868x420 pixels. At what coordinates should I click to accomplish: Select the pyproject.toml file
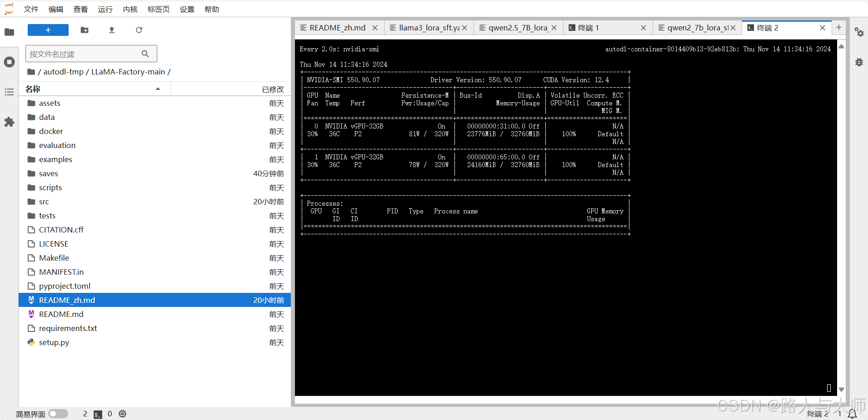click(x=155, y=286)
